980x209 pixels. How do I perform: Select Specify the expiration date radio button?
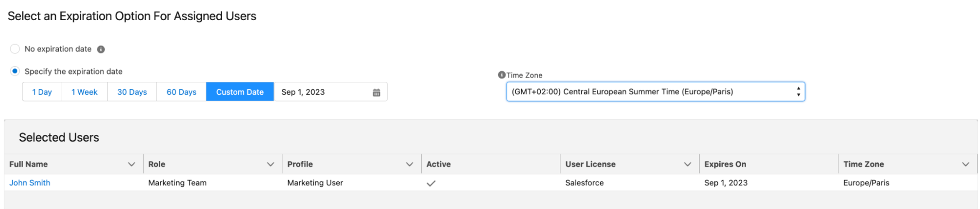tap(15, 71)
